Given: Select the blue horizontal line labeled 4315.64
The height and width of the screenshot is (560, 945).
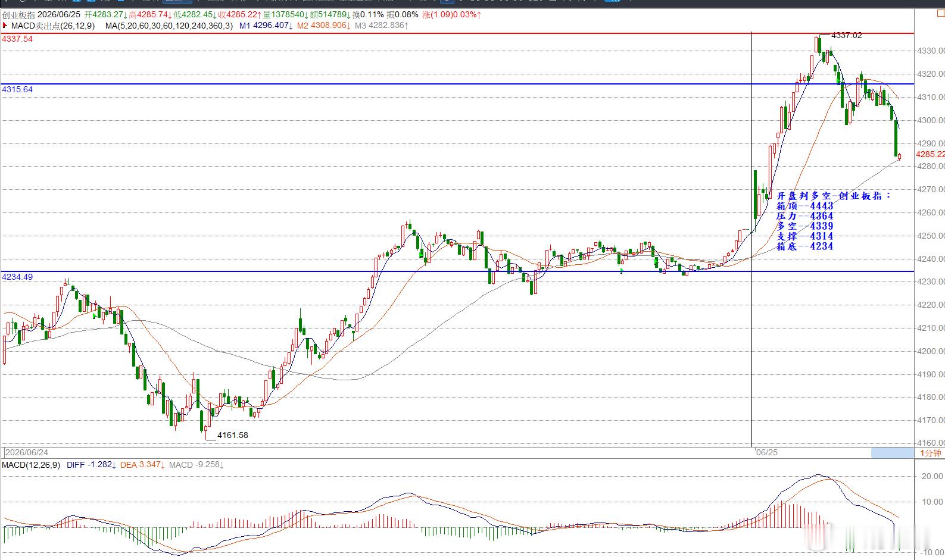Looking at the screenshot, I should point(457,84).
